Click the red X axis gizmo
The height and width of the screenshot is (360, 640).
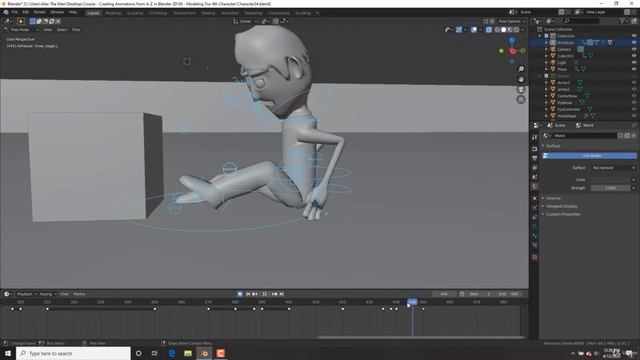pyautogui.click(x=513, y=51)
